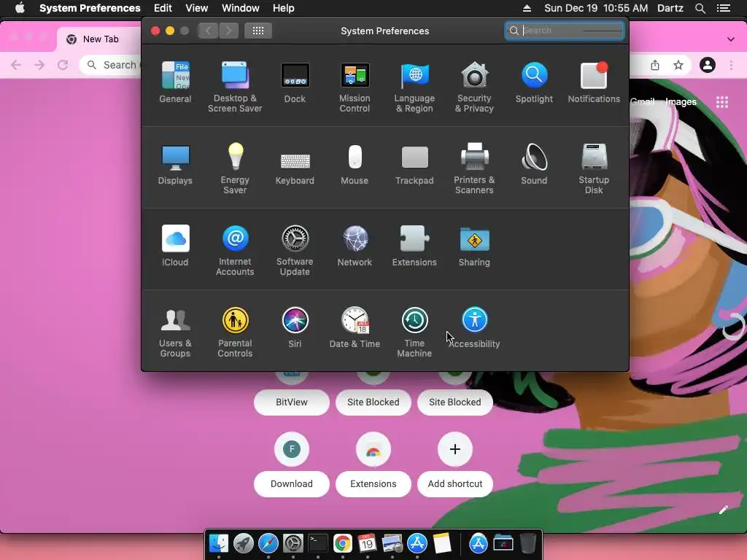The height and width of the screenshot is (560, 747).
Task: Click Chrome tab search chevron
Action: (x=731, y=39)
